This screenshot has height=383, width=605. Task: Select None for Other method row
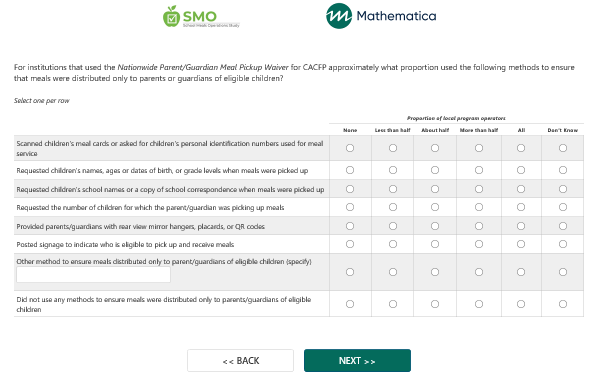coord(350,272)
